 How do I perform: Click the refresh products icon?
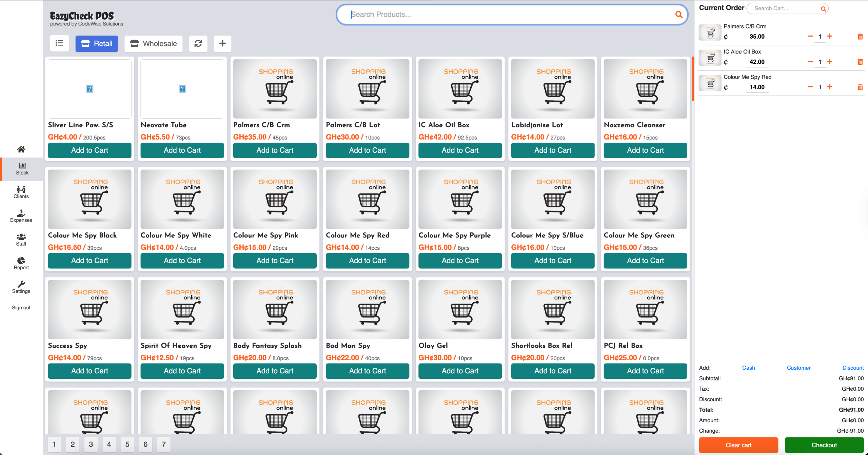point(198,43)
